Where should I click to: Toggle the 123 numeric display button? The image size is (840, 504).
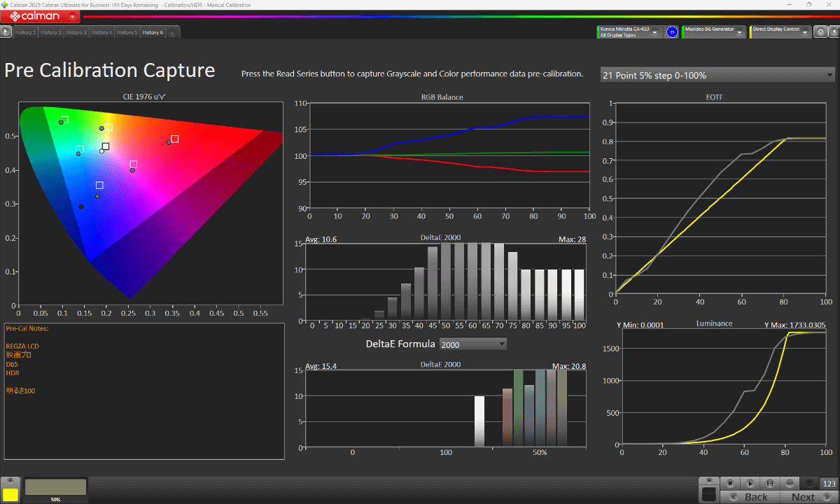click(x=829, y=484)
